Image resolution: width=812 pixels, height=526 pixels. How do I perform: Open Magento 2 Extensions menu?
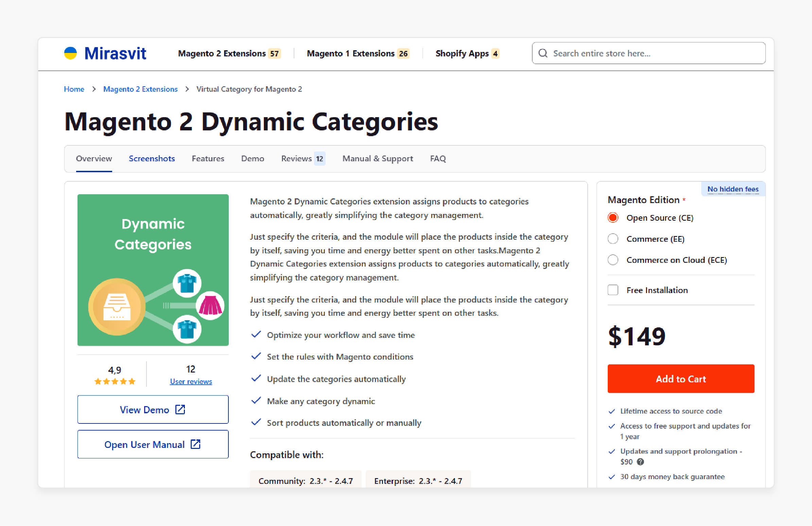tap(229, 54)
